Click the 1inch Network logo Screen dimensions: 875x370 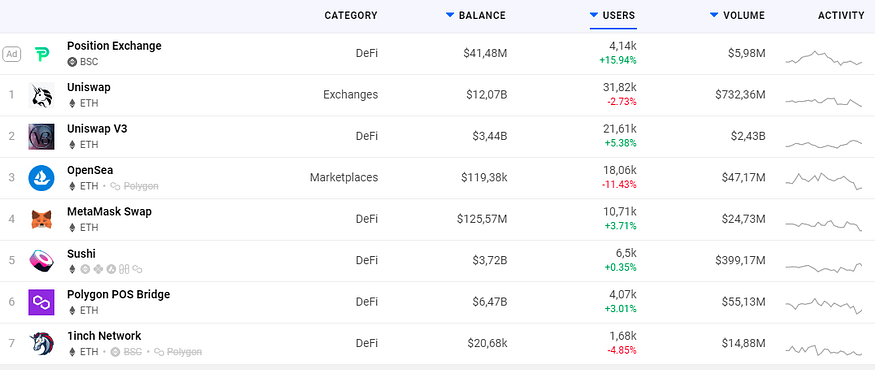point(41,343)
